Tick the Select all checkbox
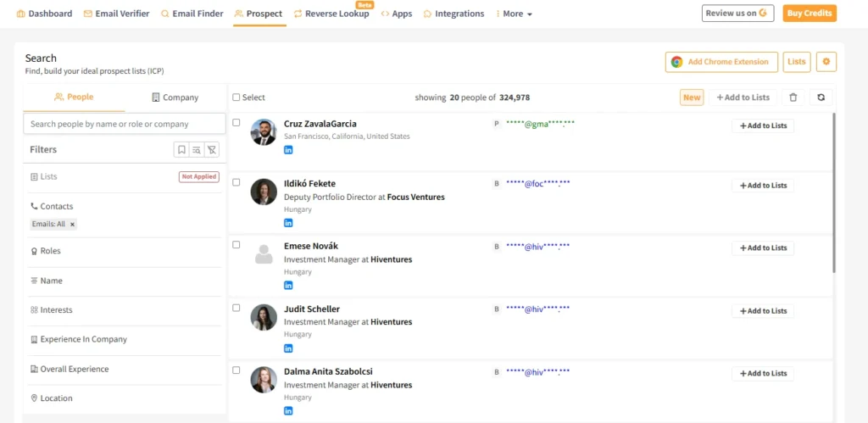Image resolution: width=868 pixels, height=423 pixels. [x=236, y=97]
